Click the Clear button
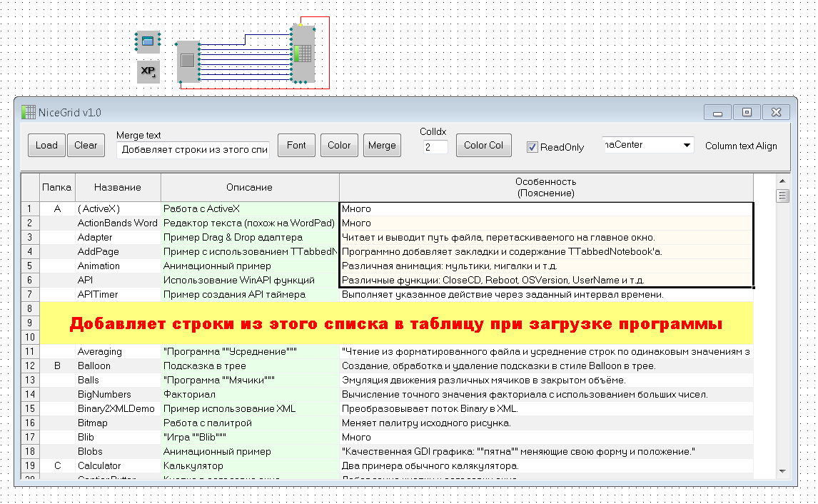This screenshot has width=818, height=504. (x=86, y=146)
